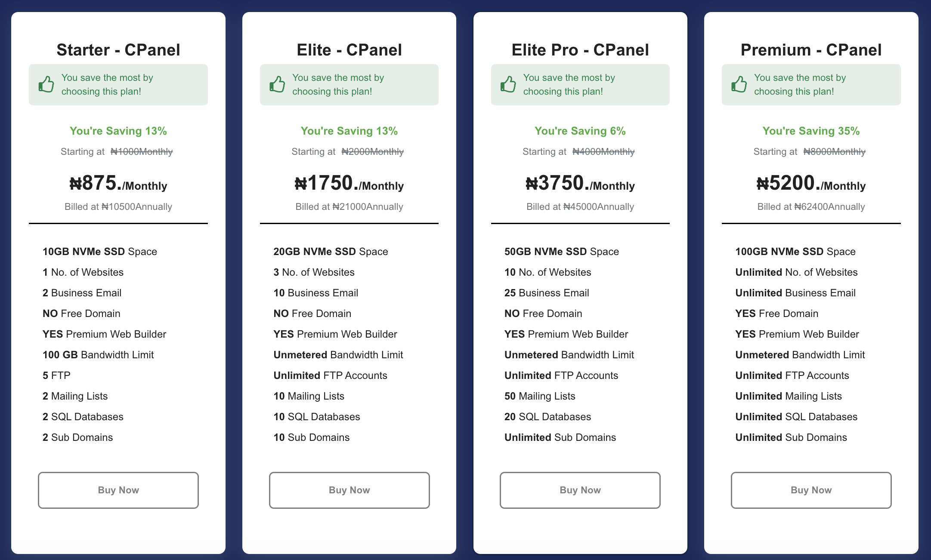Click the thumbs-up icon on Premium plan
Viewport: 931px width, 560px height.
739,84
